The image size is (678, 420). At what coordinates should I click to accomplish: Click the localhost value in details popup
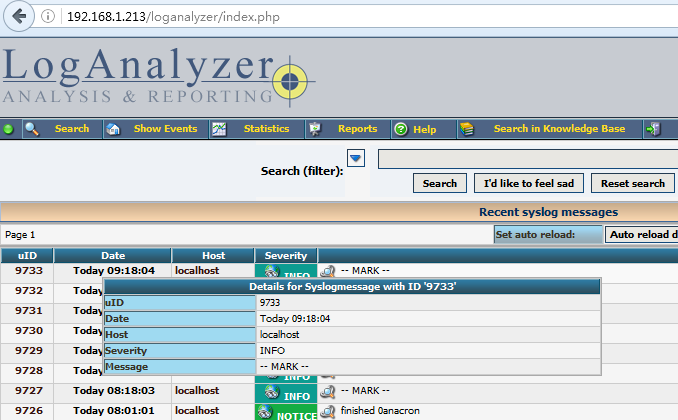[x=279, y=335]
